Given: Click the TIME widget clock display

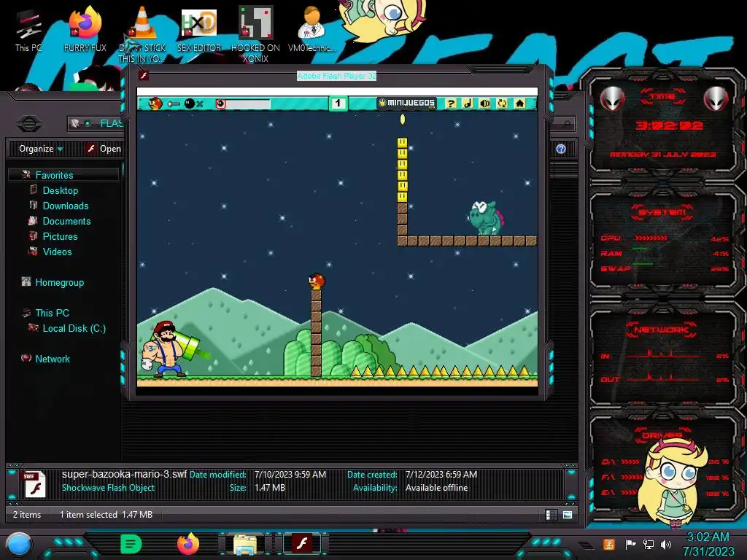Looking at the screenshot, I should point(669,125).
